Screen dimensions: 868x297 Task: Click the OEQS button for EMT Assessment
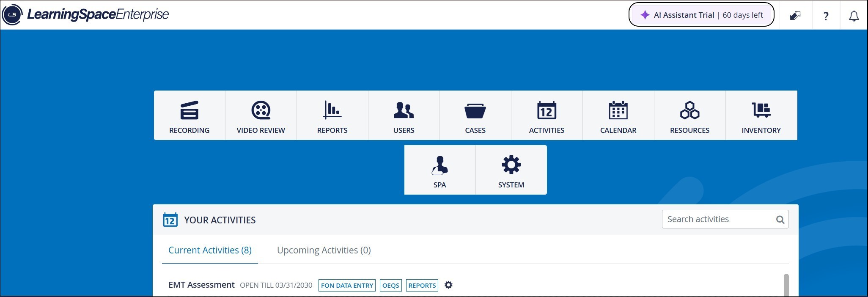[x=391, y=286]
